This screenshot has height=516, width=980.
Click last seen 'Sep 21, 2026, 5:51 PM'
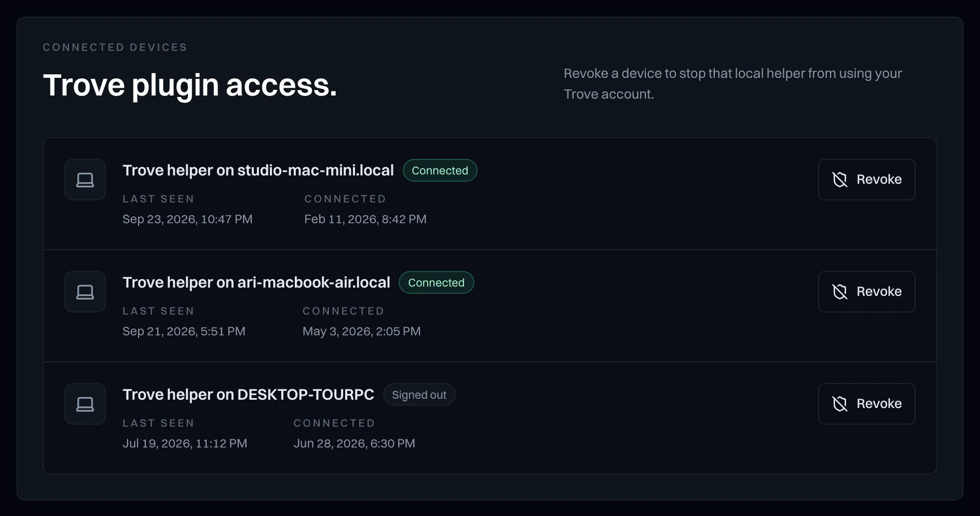tap(184, 331)
